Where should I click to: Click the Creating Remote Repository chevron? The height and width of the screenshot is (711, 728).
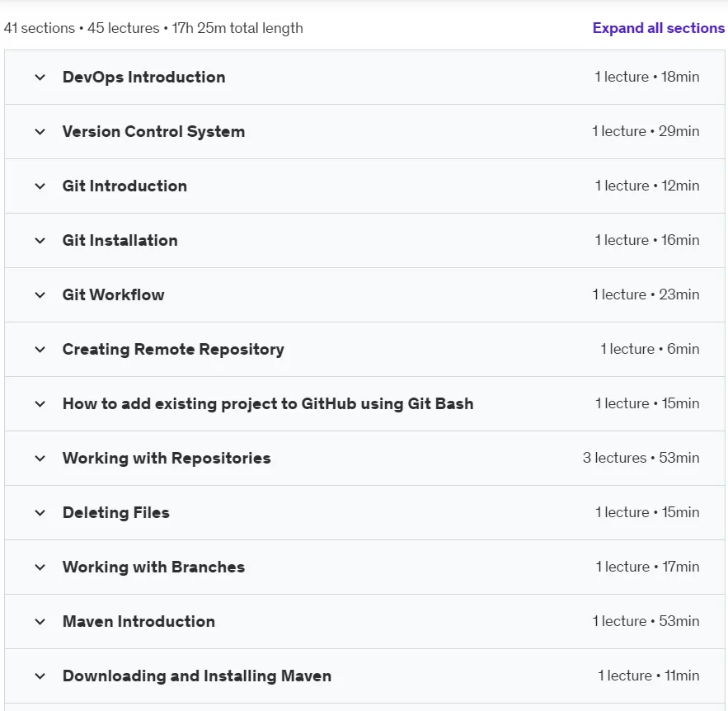40,349
